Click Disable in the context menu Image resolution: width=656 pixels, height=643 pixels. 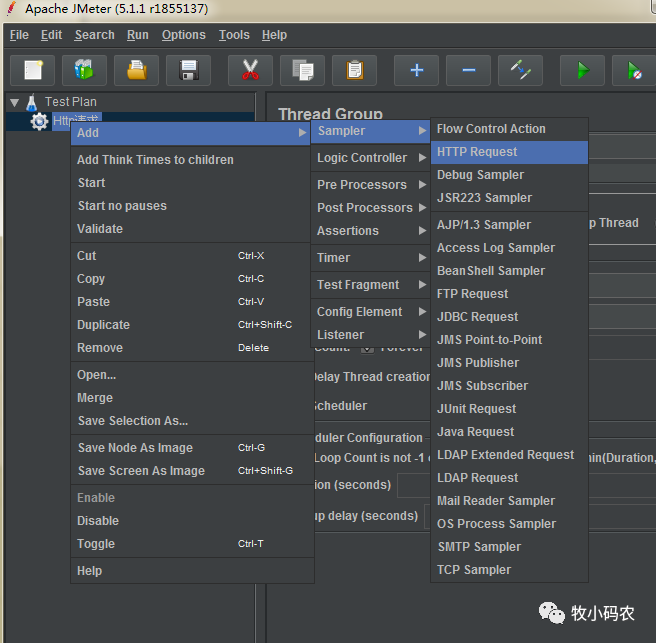click(x=190, y=521)
